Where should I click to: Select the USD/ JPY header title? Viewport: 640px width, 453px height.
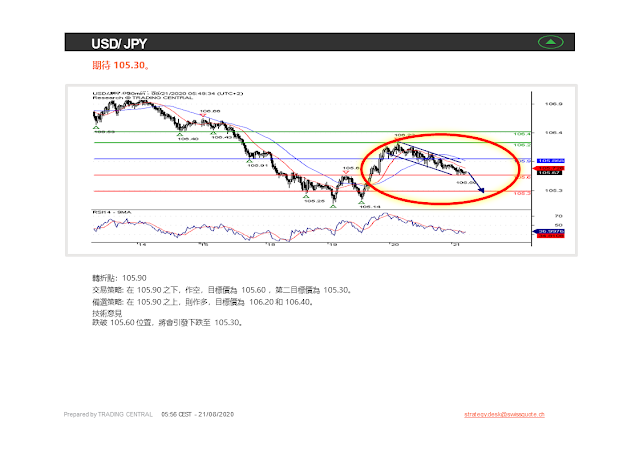119,44
